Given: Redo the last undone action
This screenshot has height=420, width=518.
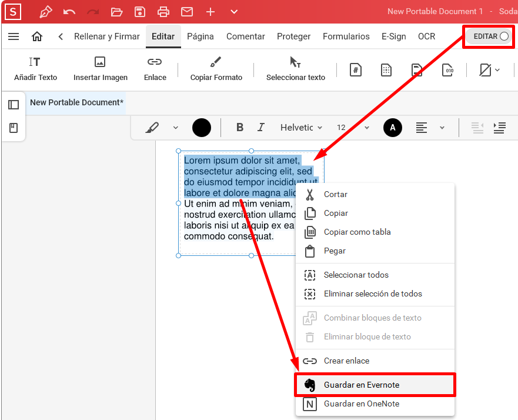Looking at the screenshot, I should (93, 12).
